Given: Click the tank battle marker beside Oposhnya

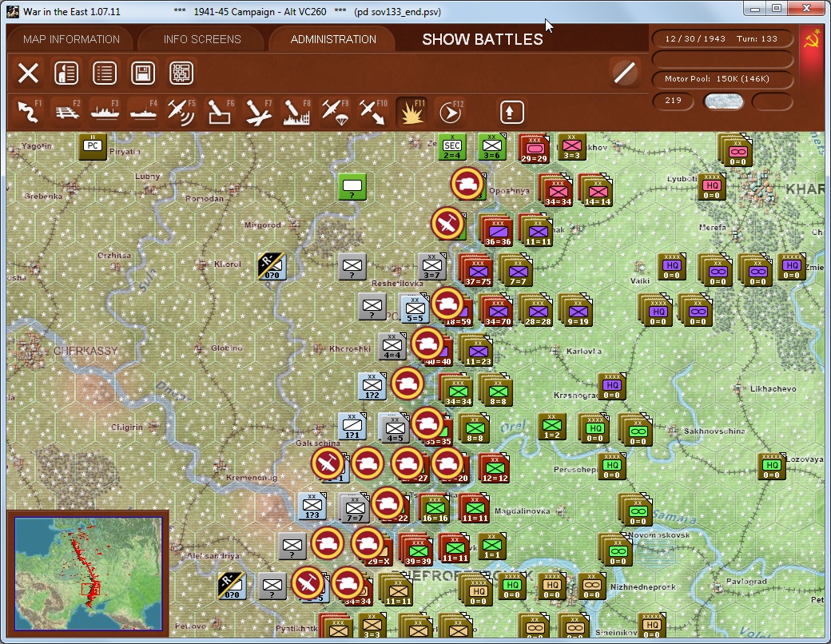Looking at the screenshot, I should (467, 184).
